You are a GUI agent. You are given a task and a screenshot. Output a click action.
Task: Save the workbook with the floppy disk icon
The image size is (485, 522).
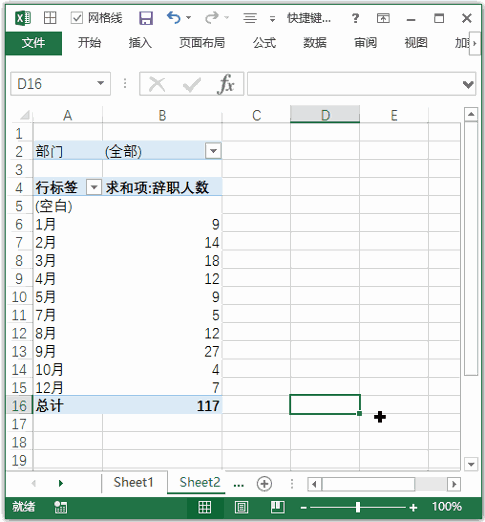pos(146,18)
